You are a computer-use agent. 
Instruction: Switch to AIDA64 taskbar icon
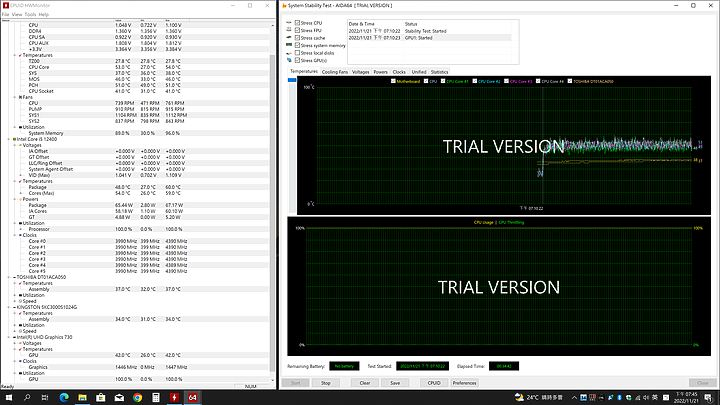(x=192, y=397)
